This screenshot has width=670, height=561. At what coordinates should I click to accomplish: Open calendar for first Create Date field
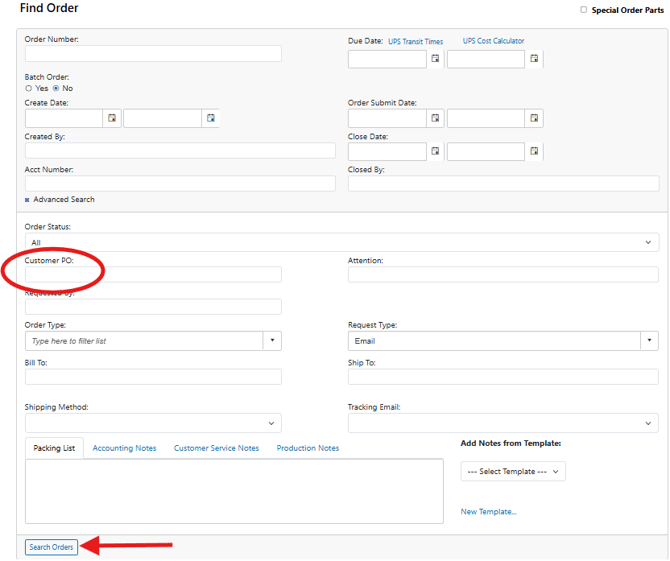(112, 118)
